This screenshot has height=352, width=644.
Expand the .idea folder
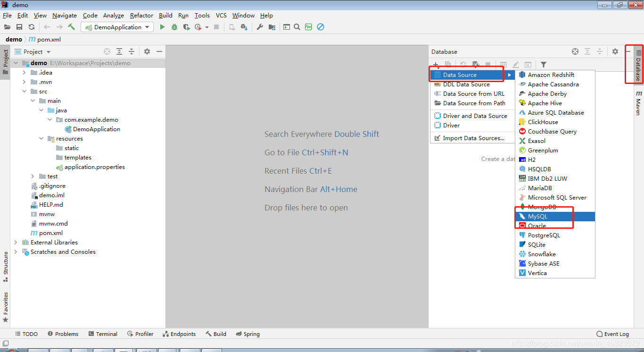point(24,72)
